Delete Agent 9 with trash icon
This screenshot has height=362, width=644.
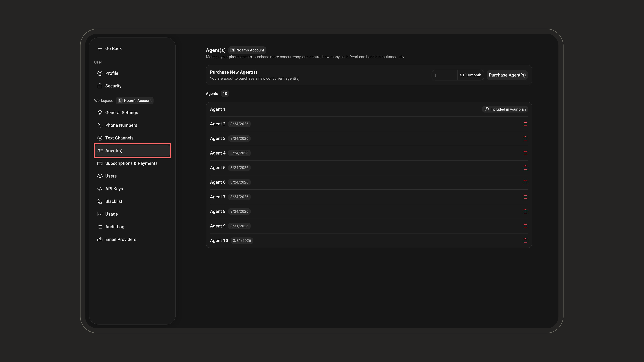point(525,226)
